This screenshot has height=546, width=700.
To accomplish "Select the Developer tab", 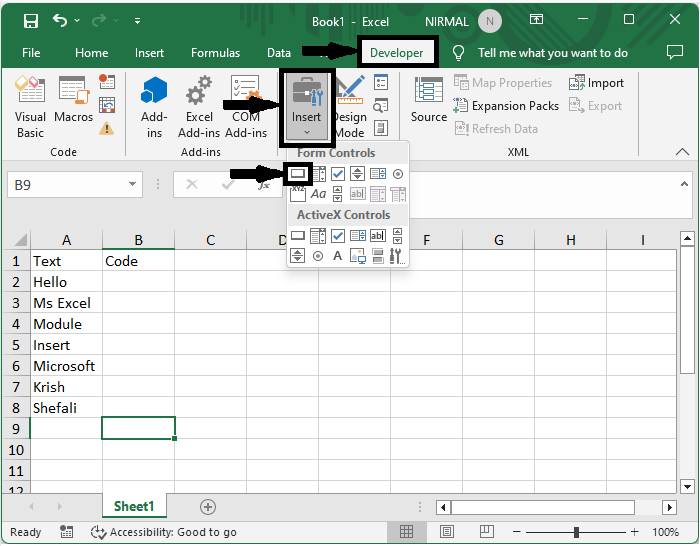I will [396, 53].
